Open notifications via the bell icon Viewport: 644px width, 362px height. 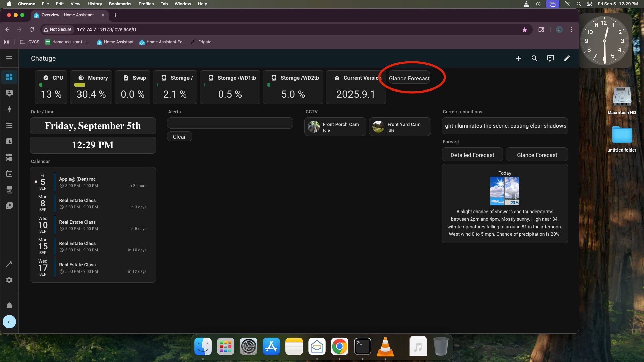tap(9, 306)
